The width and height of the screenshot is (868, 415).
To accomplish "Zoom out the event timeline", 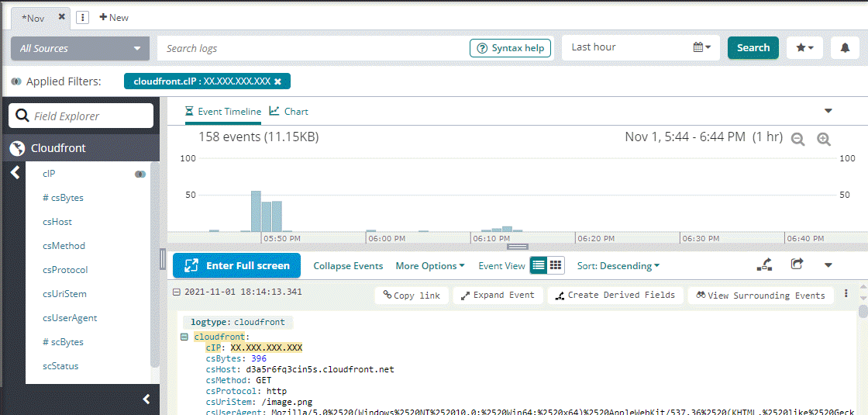I will tap(798, 139).
